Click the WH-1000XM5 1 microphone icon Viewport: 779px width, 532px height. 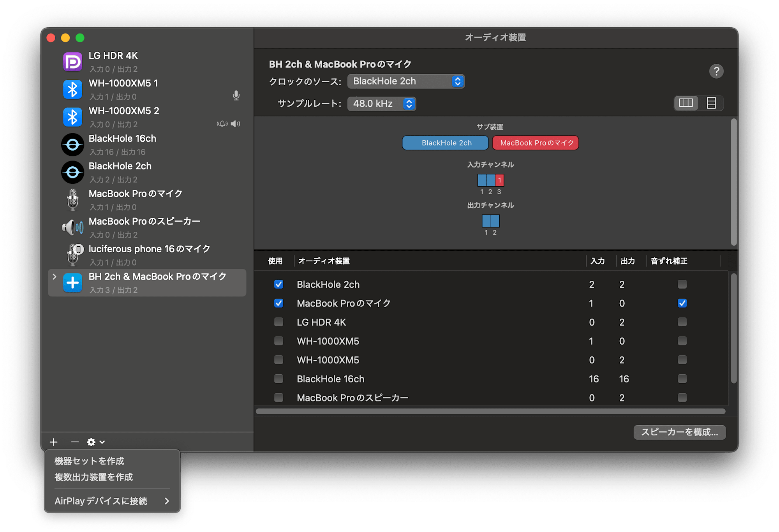point(236,95)
